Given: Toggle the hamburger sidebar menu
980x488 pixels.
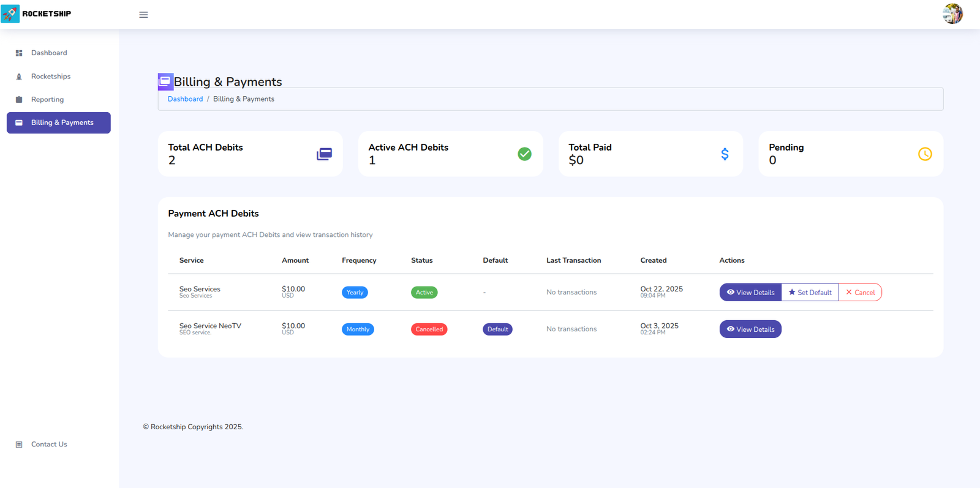Looking at the screenshot, I should tap(143, 15).
